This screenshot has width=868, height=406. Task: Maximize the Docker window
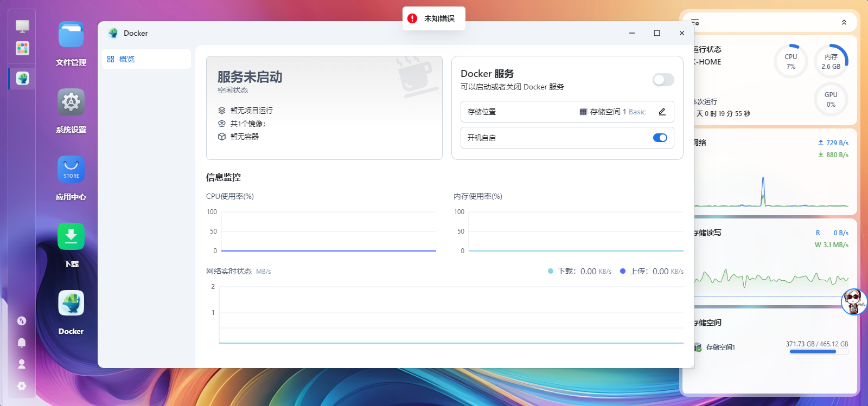point(657,33)
